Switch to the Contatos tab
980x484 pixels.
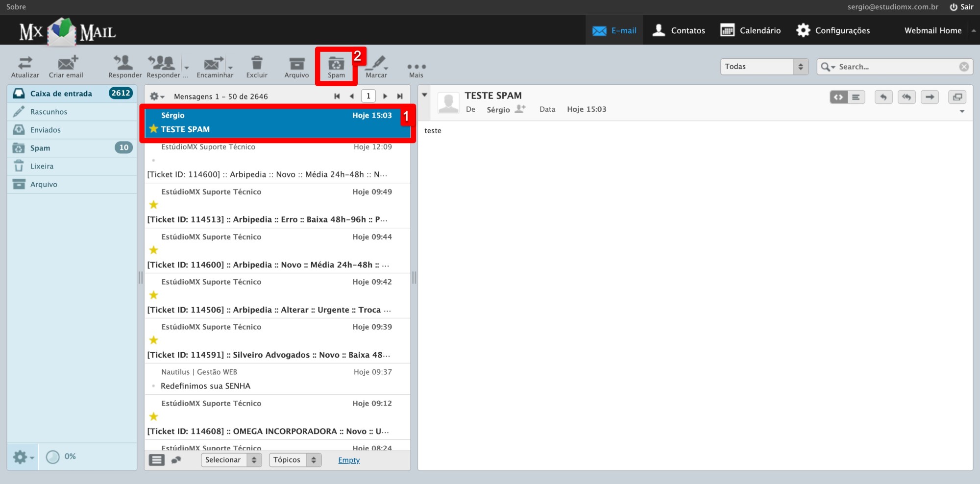tap(679, 30)
